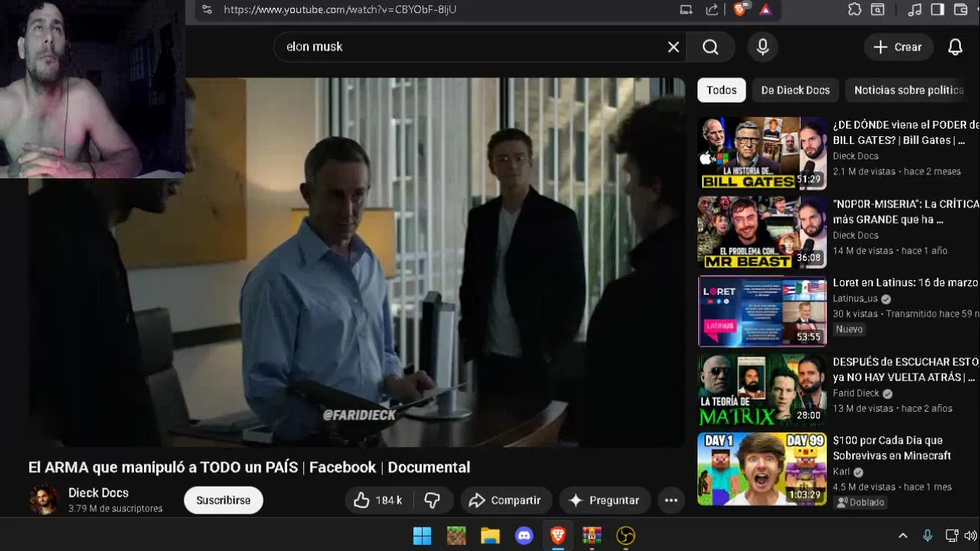Click the Brave browser taskbar icon
980x551 pixels.
click(558, 536)
